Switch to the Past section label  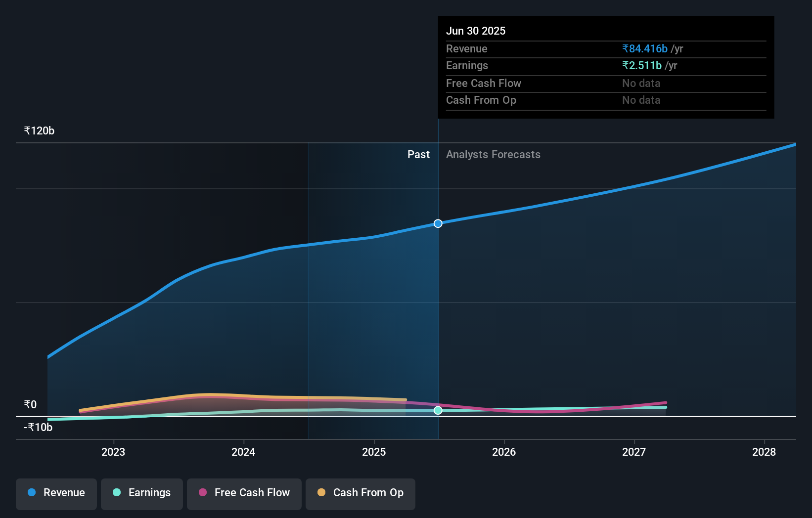[x=419, y=154]
